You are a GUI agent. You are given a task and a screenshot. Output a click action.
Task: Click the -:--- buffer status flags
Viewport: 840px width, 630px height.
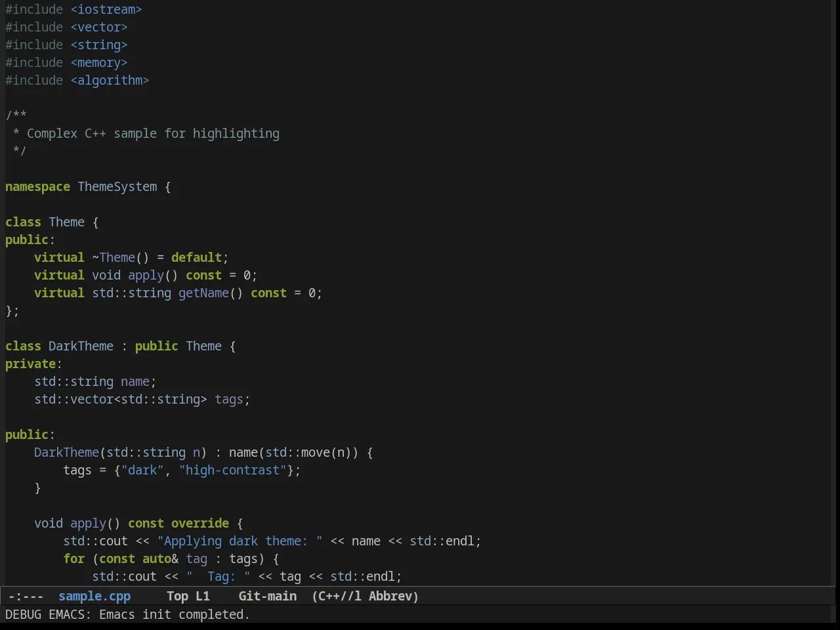click(x=26, y=596)
